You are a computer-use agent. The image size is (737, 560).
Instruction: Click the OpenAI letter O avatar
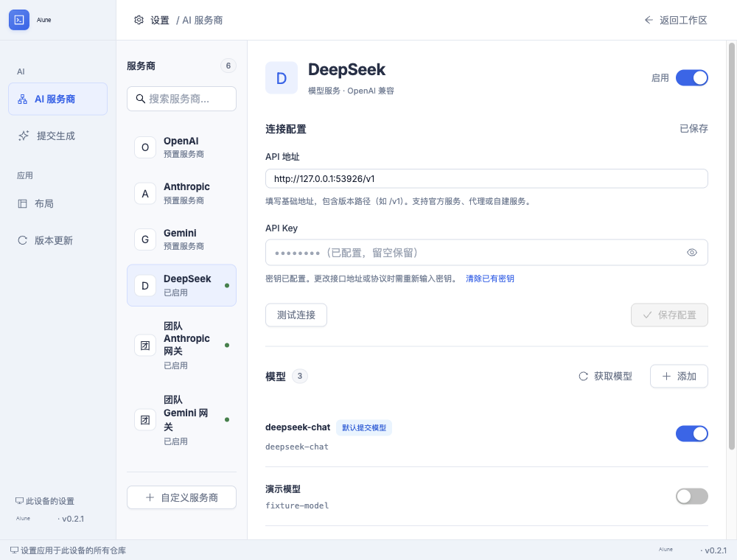click(x=145, y=147)
